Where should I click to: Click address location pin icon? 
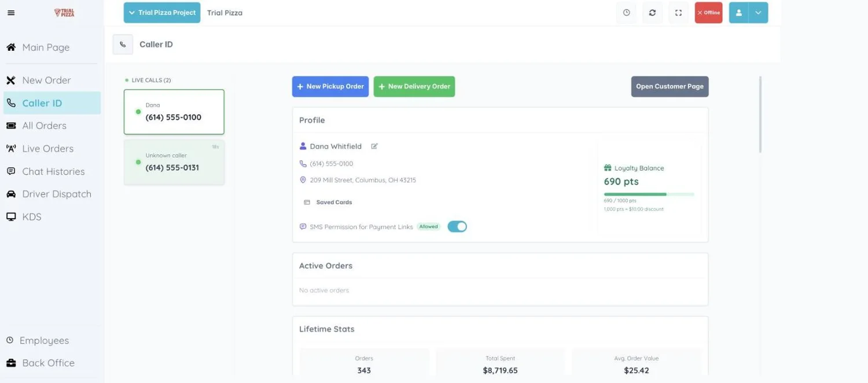(303, 180)
